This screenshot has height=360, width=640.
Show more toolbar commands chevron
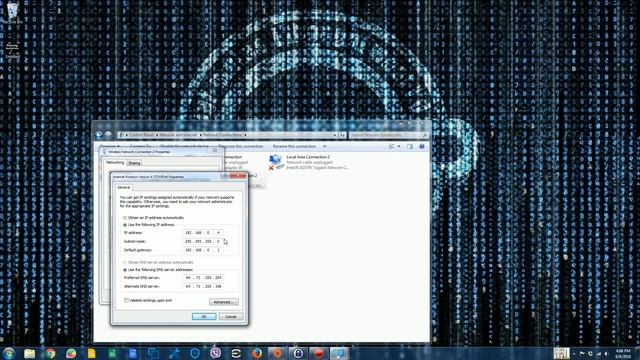tap(325, 146)
